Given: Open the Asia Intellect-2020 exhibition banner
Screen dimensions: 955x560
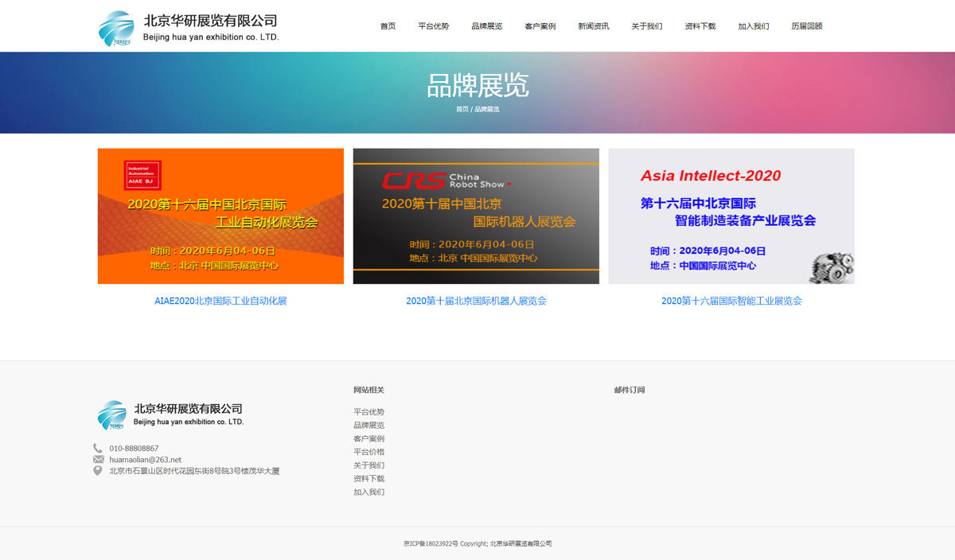Looking at the screenshot, I should pyautogui.click(x=731, y=216).
